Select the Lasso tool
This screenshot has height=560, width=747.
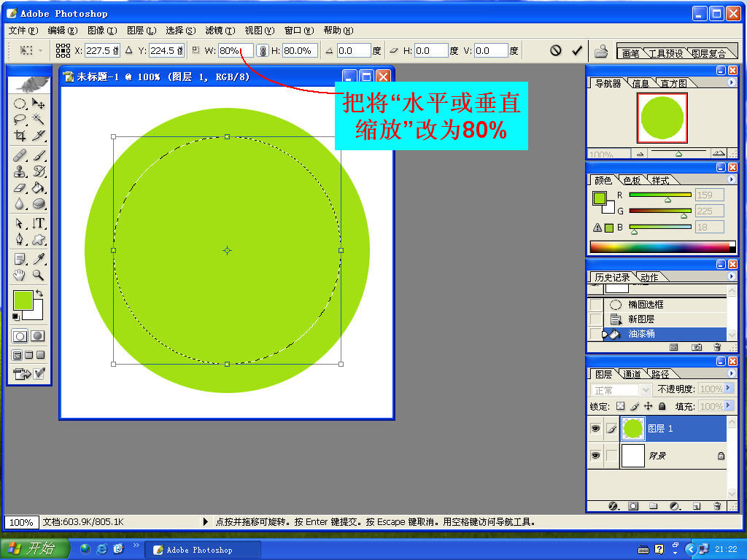[x=20, y=120]
